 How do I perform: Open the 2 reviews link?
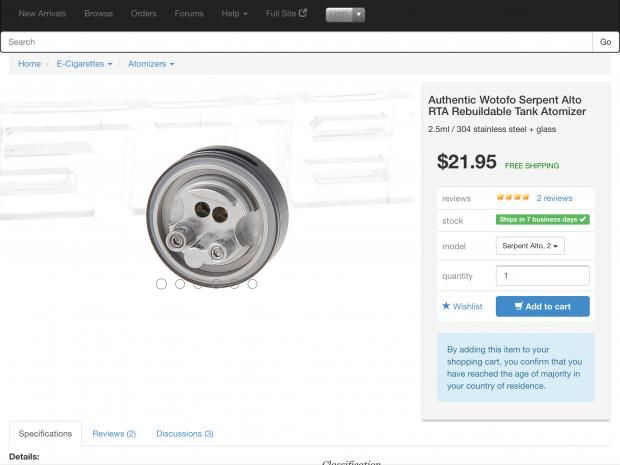point(554,198)
